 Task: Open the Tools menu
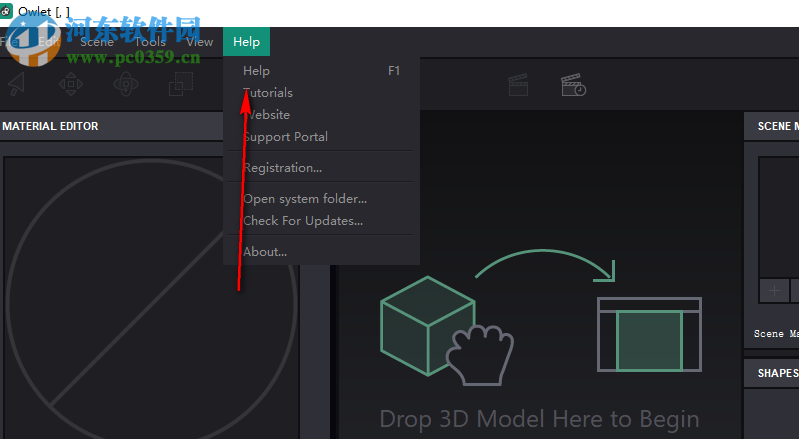150,42
